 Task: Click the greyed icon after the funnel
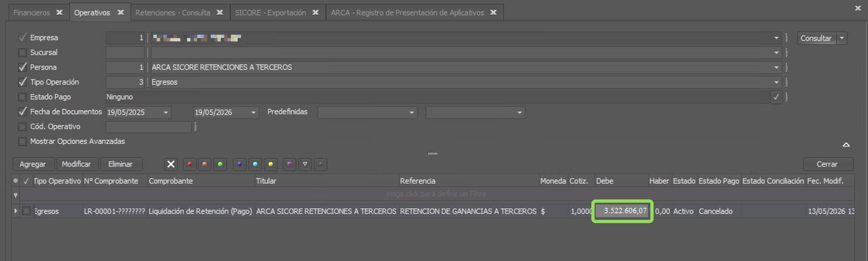click(x=321, y=164)
